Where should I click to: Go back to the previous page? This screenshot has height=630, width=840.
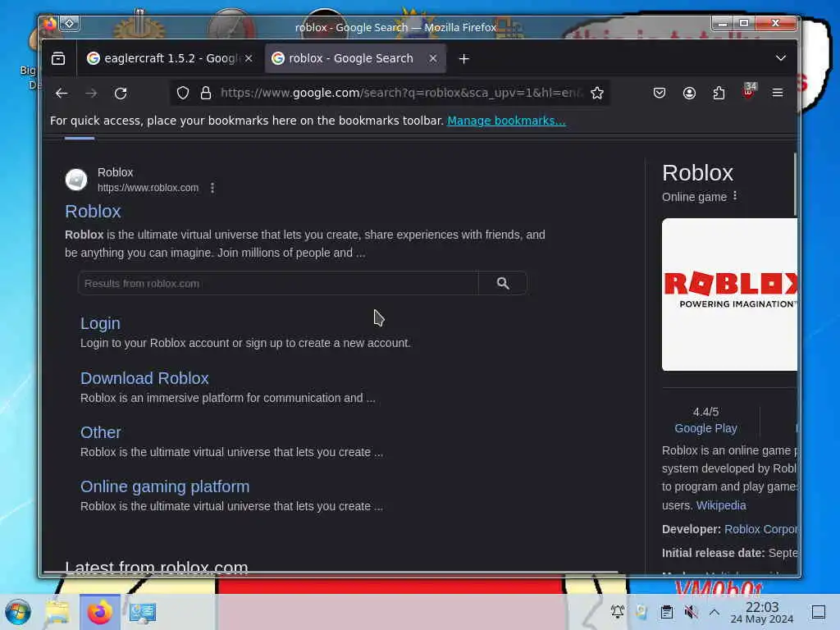click(62, 94)
